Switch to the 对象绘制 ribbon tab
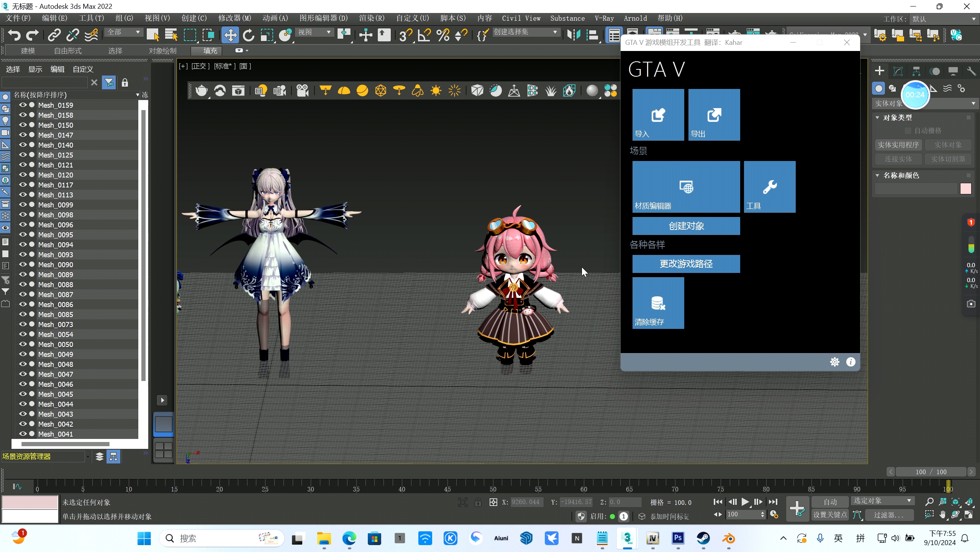 coord(162,51)
